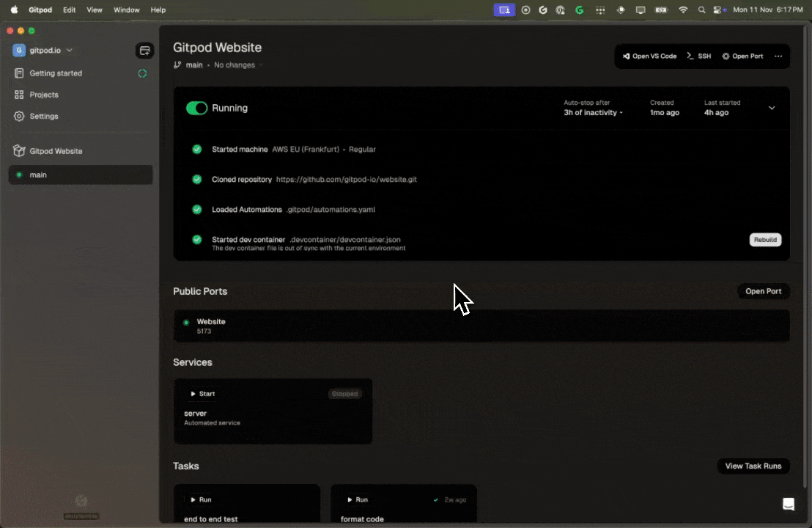Click the screen sharing icon in menu bar
This screenshot has height=528, width=812.
point(504,10)
